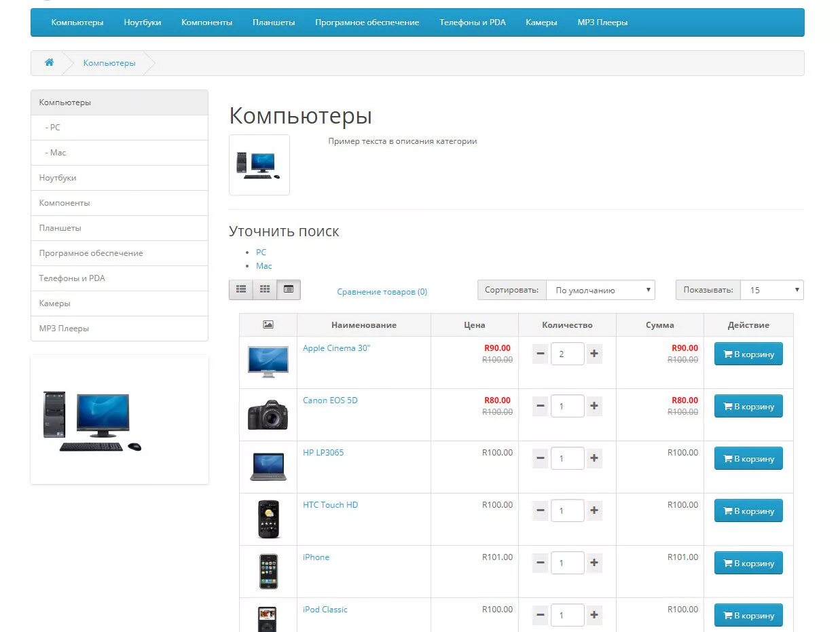Click quantity field for Apple Cinema 30"
Image resolution: width=840 pixels, height=632 pixels.
pyautogui.click(x=568, y=354)
